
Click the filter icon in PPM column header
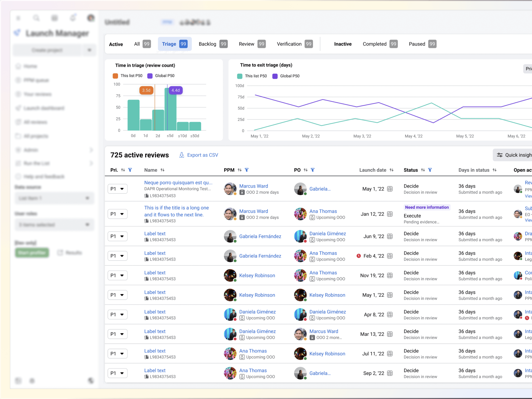247,170
